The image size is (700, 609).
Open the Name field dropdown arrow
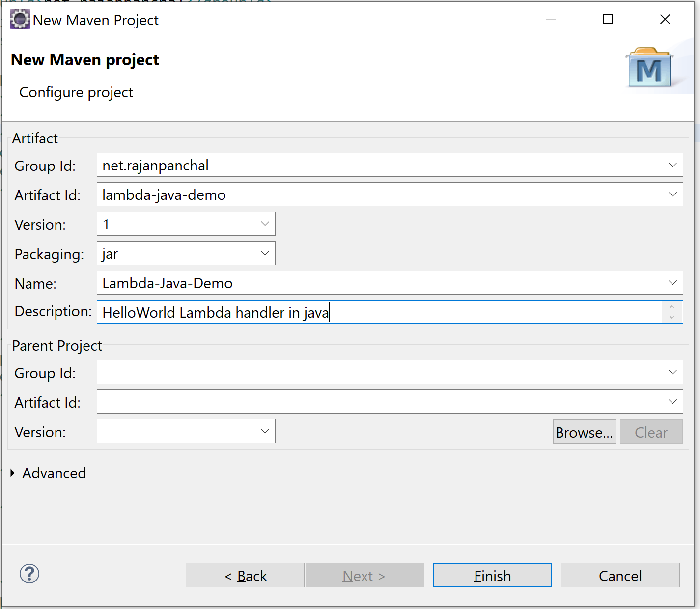coord(672,283)
